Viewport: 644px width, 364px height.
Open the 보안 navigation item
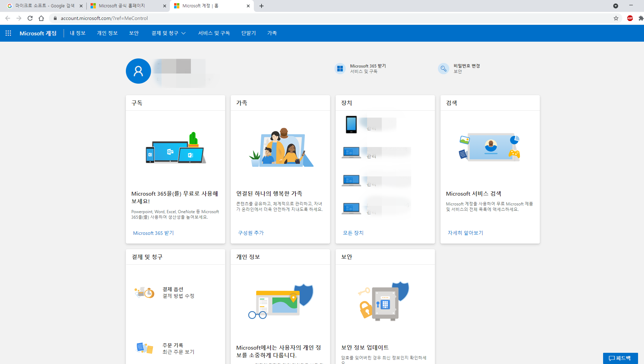coord(134,33)
